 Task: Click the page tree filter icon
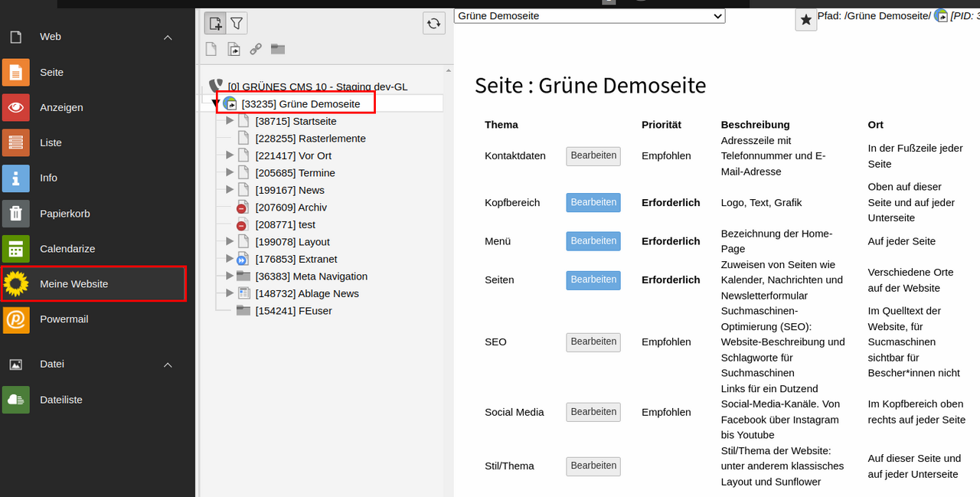(237, 24)
